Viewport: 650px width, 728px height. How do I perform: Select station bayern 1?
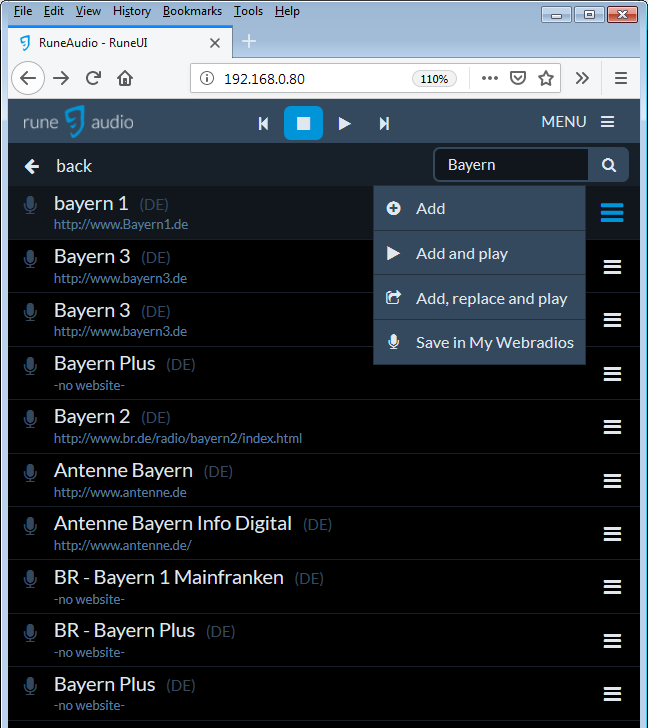[x=91, y=204]
